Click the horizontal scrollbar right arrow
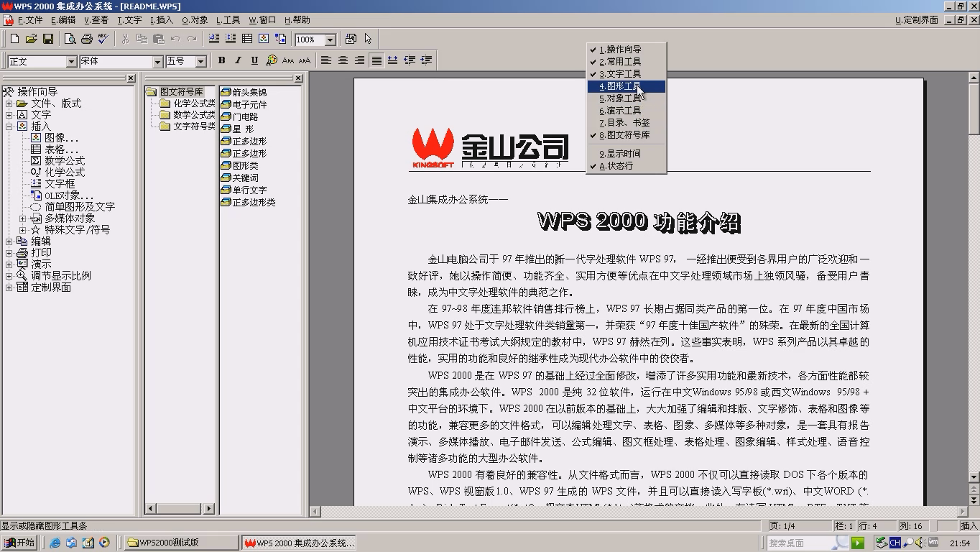The width and height of the screenshot is (980, 552). point(963,512)
